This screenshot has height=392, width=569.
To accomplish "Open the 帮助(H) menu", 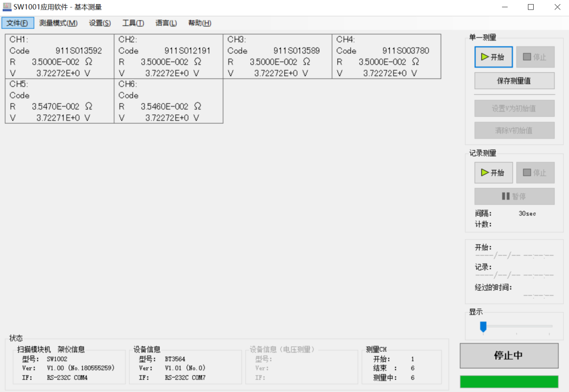I will click(200, 23).
